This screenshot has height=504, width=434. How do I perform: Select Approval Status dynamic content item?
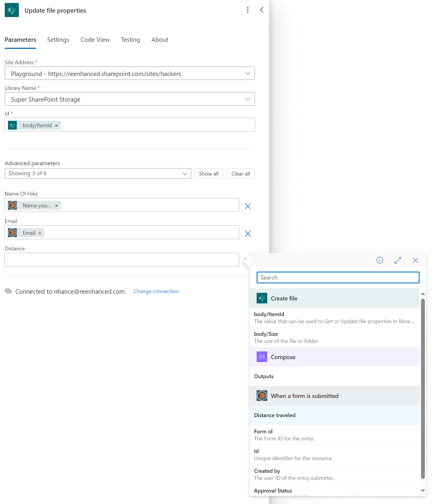click(x=334, y=490)
